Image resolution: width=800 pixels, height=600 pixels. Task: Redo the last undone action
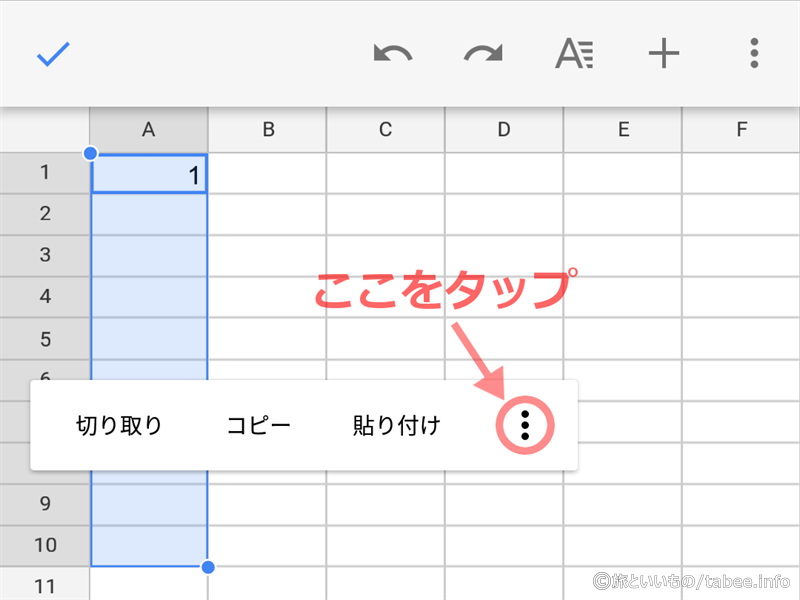483,54
